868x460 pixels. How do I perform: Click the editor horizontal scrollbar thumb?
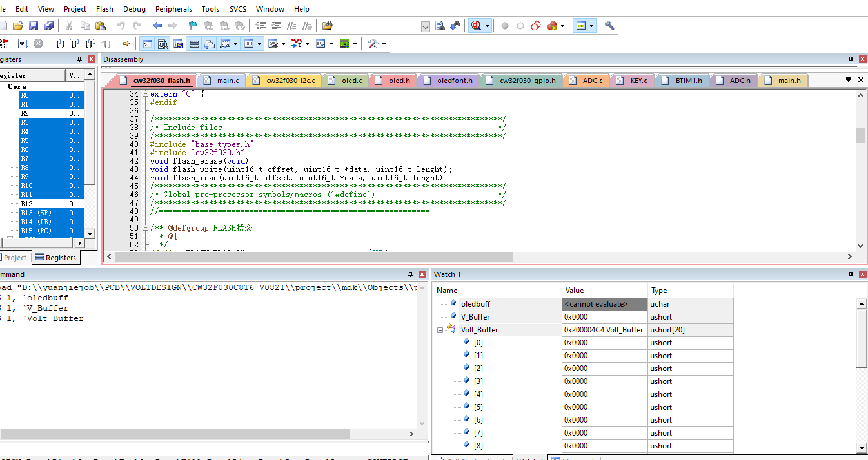312,256
